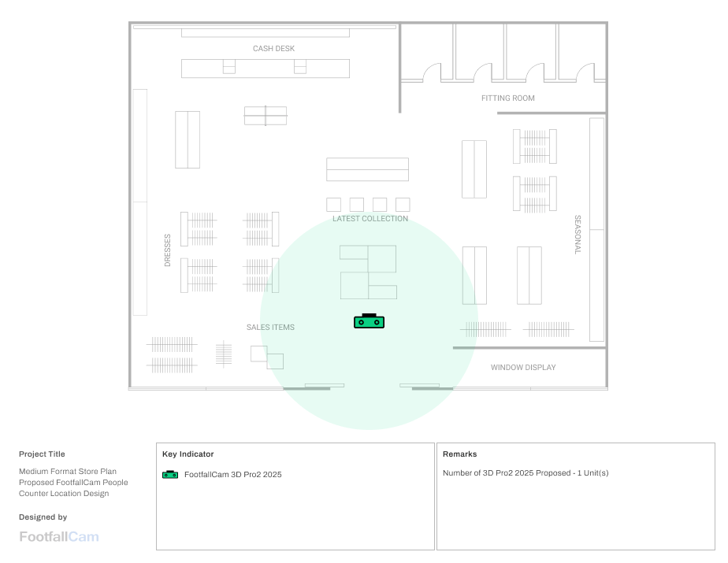Click the Remarks heading

coord(459,454)
